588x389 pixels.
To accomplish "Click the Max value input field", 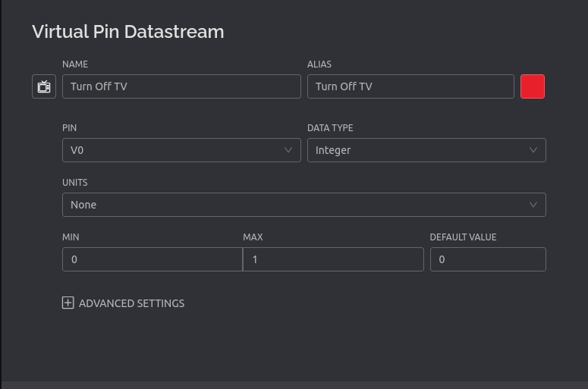I will tap(333, 259).
